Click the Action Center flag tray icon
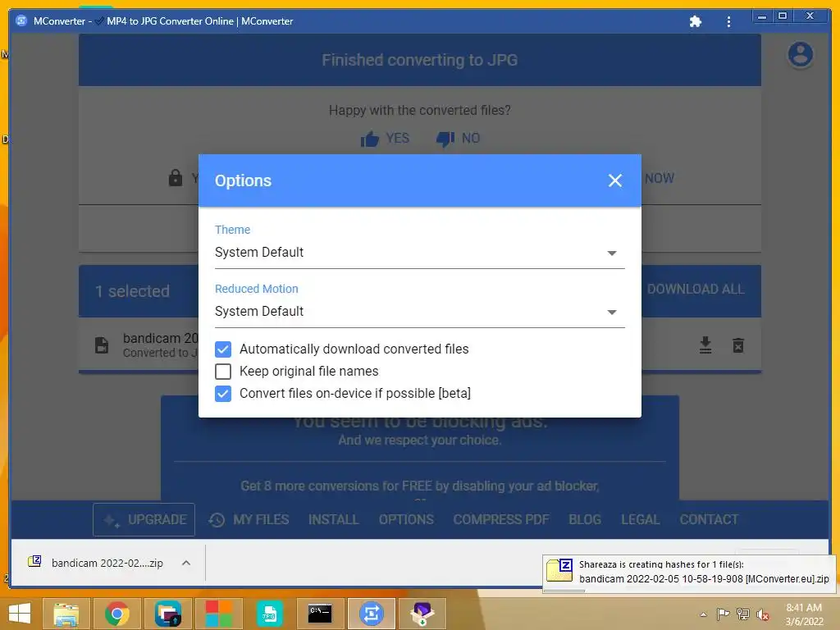 tap(723, 614)
